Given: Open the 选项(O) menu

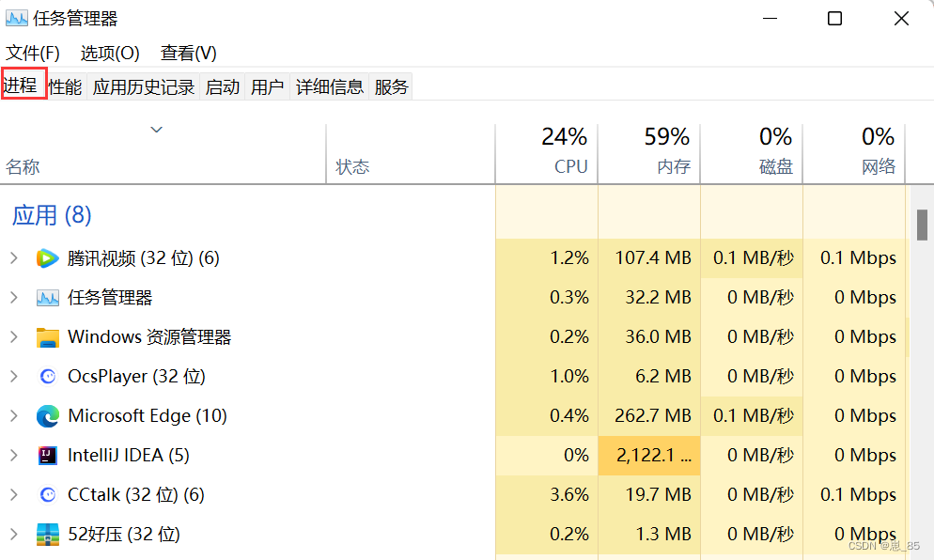Looking at the screenshot, I should pos(110,53).
